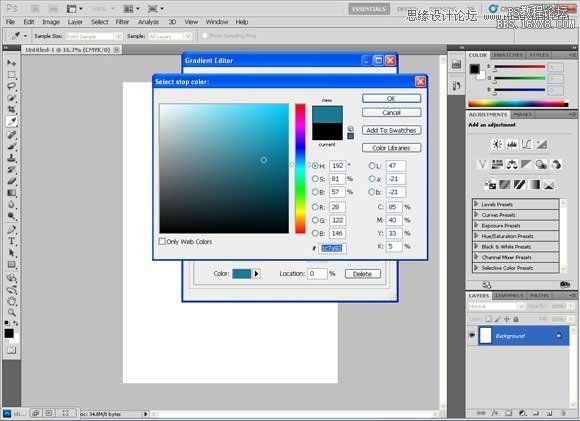Viewport: 580px width, 421px height.
Task: Expand Curves Presets list
Action: (477, 215)
